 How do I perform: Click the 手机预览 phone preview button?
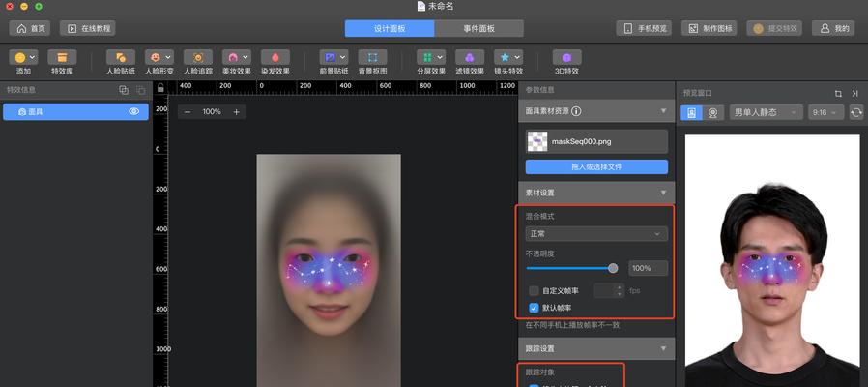pos(644,28)
